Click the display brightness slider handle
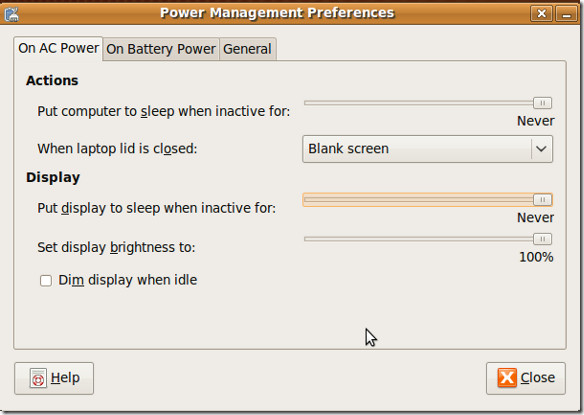This screenshot has width=584, height=415. pyautogui.click(x=542, y=239)
